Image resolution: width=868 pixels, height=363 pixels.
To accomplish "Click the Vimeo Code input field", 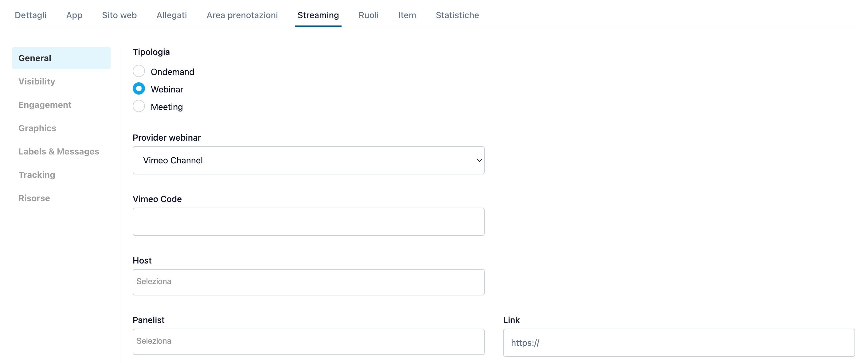I will 308,222.
